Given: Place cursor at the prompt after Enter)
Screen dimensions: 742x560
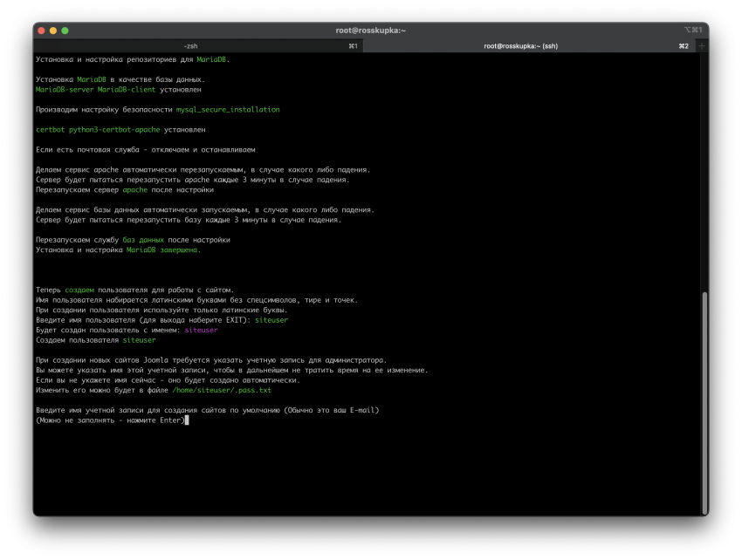Looking at the screenshot, I should pyautogui.click(x=187, y=420).
